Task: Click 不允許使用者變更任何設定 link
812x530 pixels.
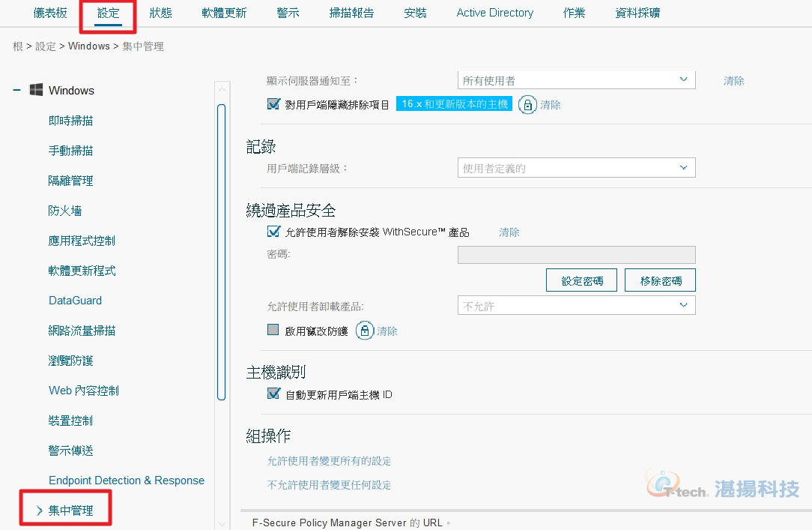Action: (329, 485)
